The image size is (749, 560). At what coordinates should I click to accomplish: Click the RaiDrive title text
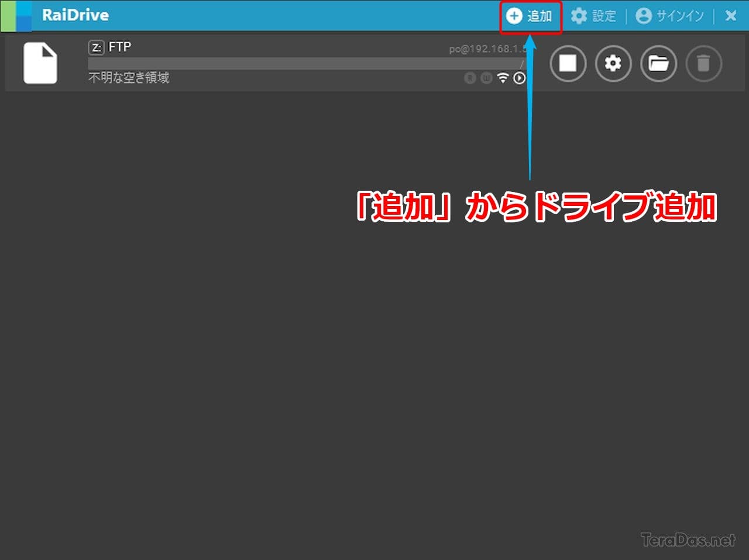[75, 15]
